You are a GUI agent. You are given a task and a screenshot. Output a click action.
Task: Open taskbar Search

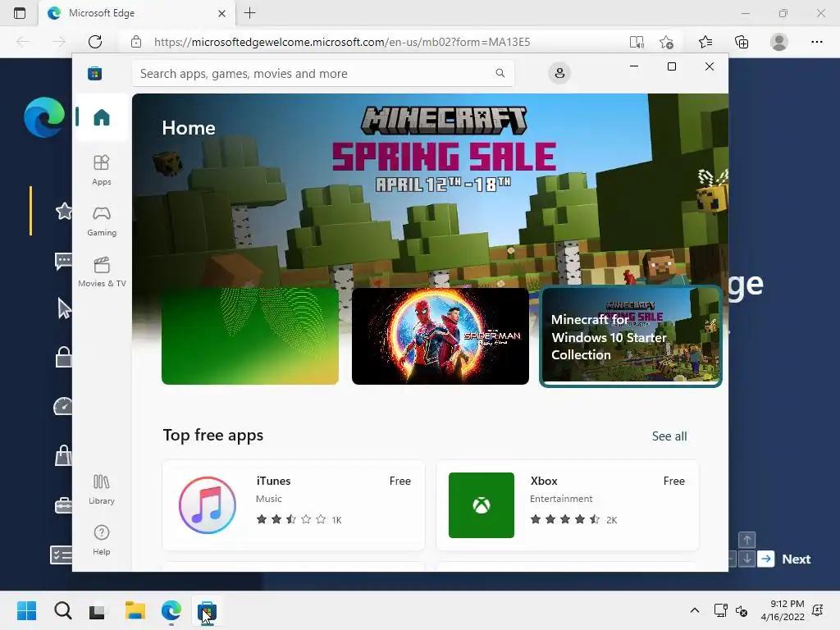(62, 610)
